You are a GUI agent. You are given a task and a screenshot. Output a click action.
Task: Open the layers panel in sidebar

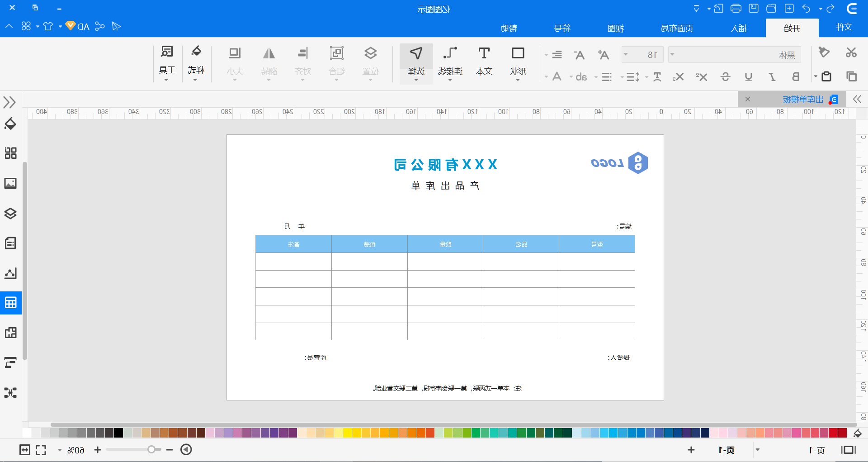pyautogui.click(x=10, y=213)
